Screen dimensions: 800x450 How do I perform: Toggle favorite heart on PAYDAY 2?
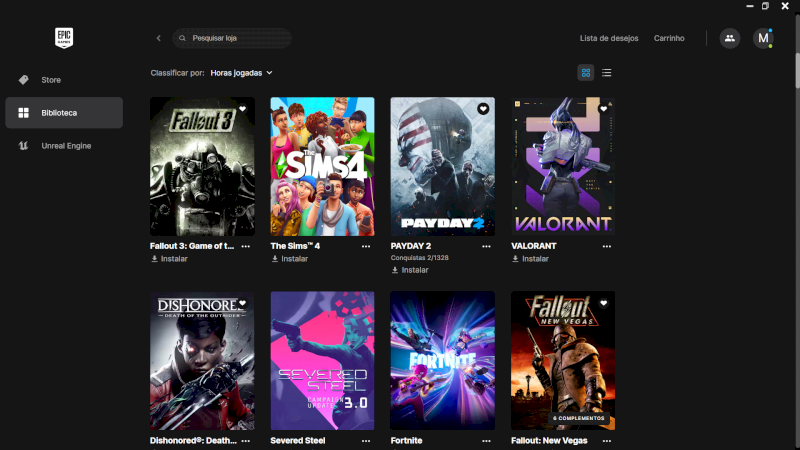483,109
